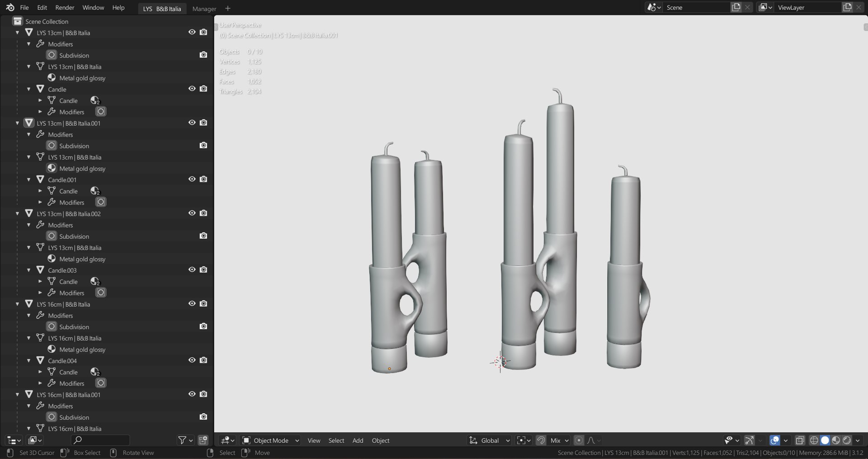Open the Render menu
The image size is (868, 459).
pos(65,8)
